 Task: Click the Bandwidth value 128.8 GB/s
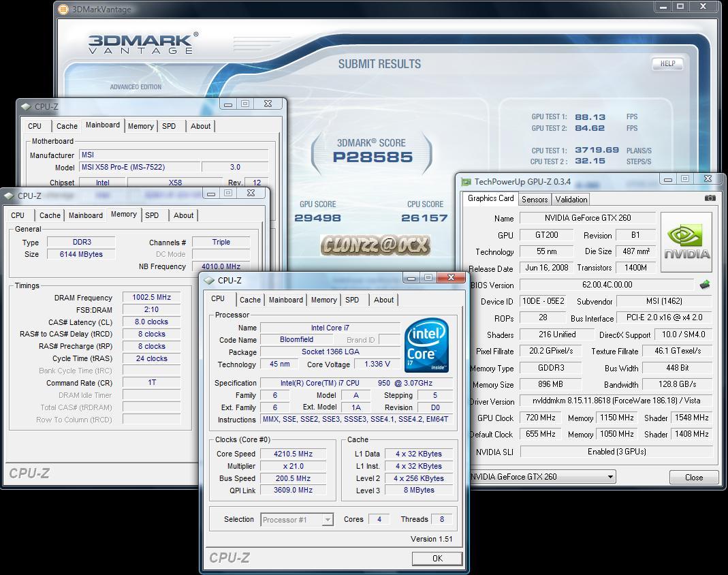point(677,384)
